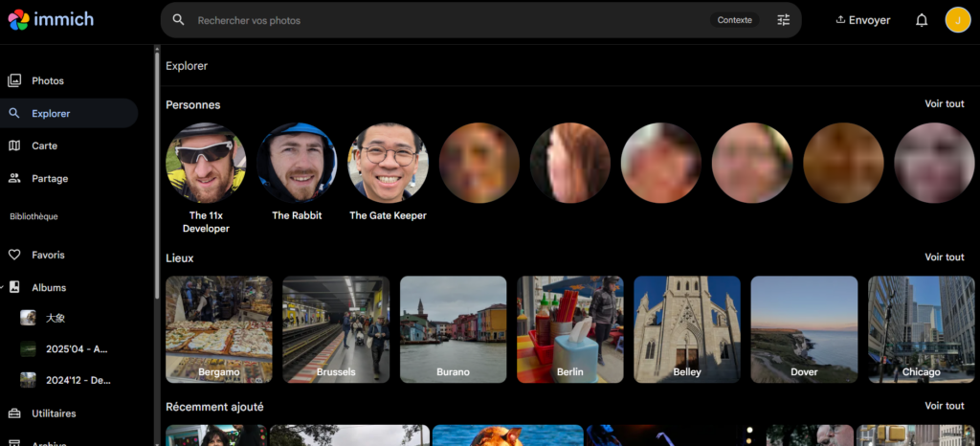980x446 pixels.
Task: Click the sidebar vertical scrollbar
Action: 157,175
